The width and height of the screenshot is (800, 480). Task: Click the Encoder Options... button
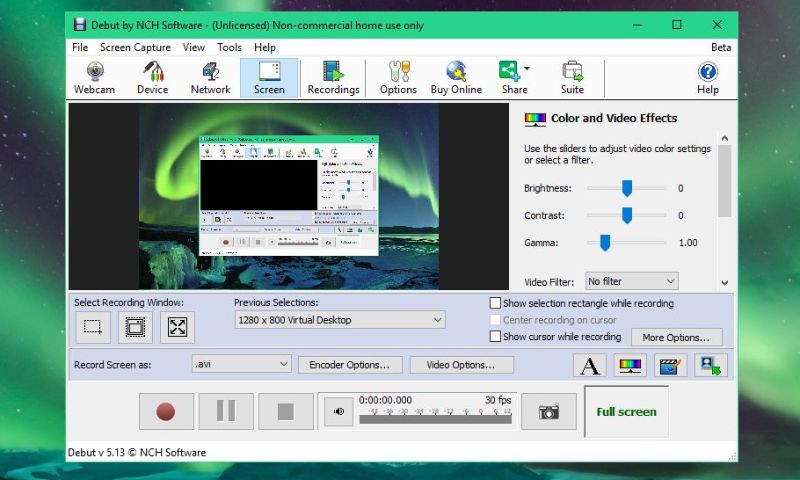pos(349,365)
